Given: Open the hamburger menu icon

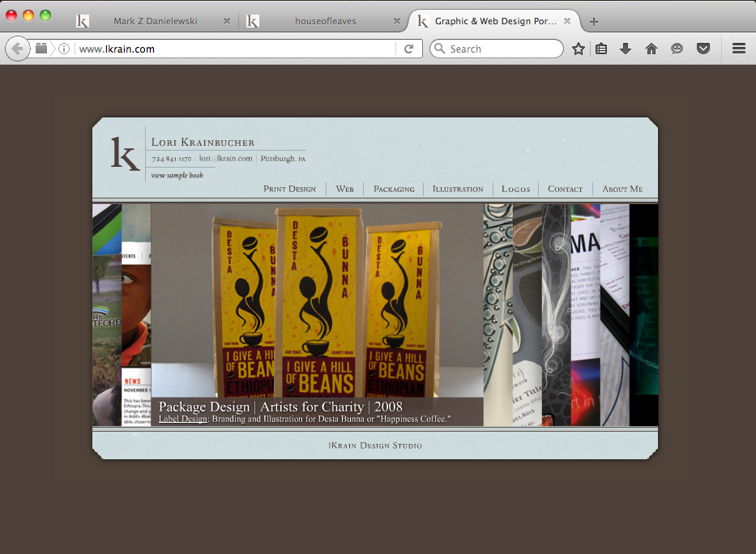Looking at the screenshot, I should 739,49.
